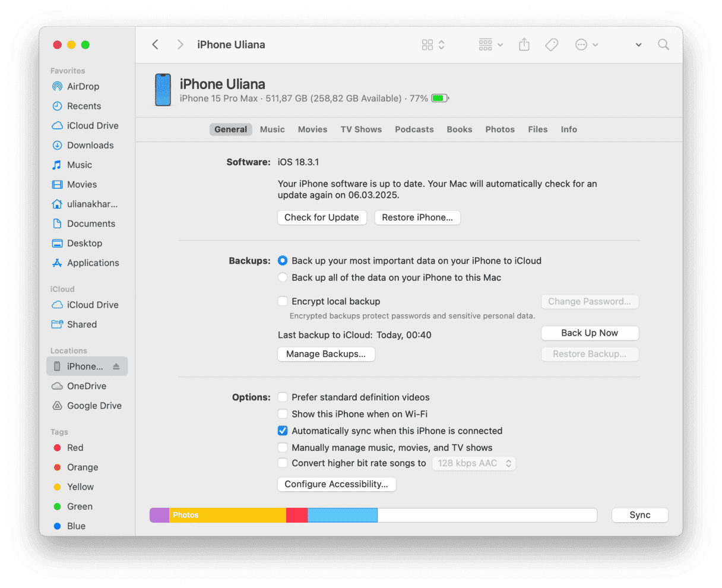Open the Info tab
The image size is (722, 588).
pyautogui.click(x=569, y=129)
